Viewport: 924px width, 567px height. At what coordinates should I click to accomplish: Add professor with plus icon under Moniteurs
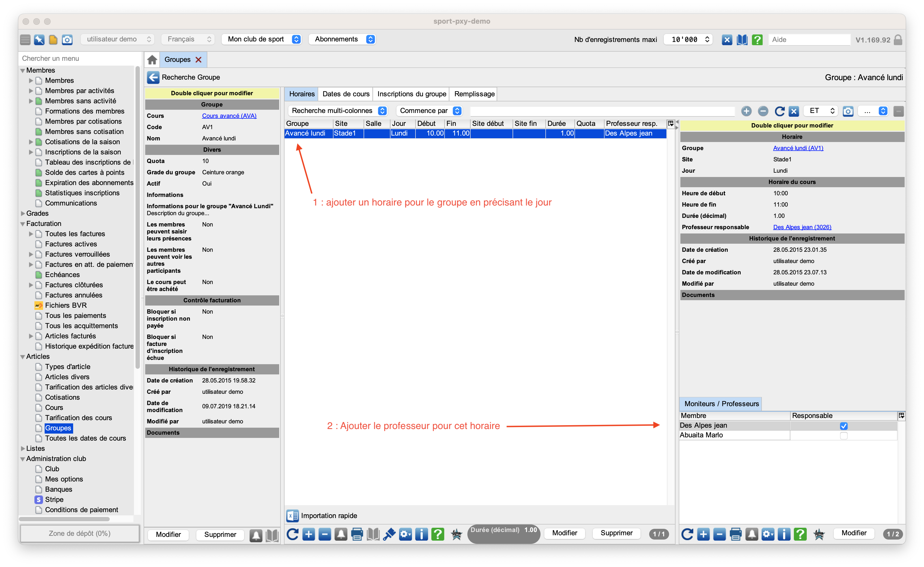(x=703, y=534)
